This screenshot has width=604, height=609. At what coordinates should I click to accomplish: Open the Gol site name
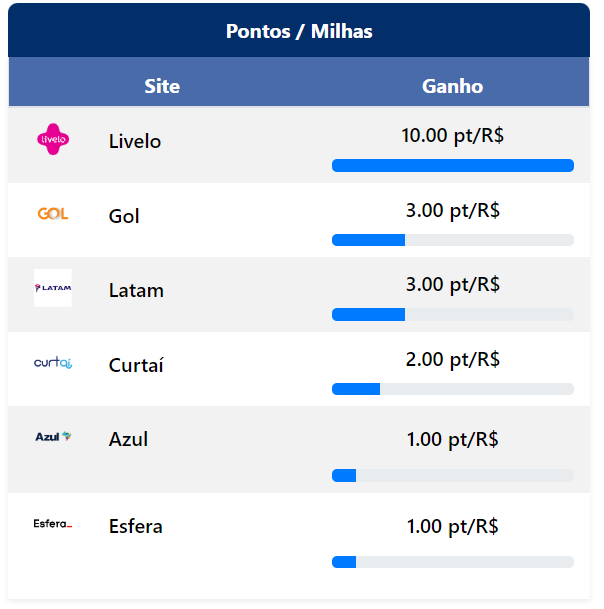coord(124,216)
